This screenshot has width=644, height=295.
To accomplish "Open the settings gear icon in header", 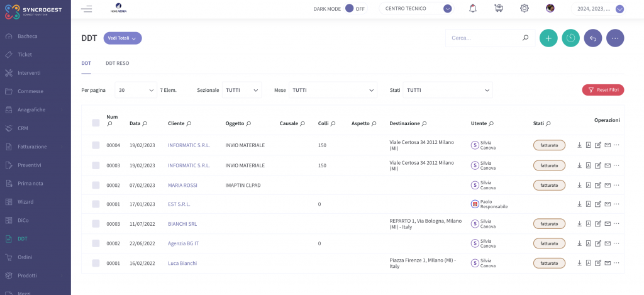I will pyautogui.click(x=524, y=8).
